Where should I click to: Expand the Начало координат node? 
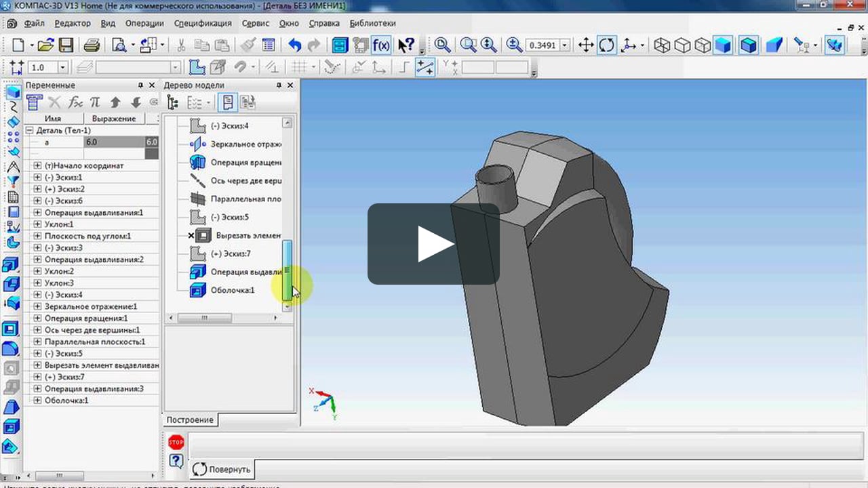[x=37, y=165]
